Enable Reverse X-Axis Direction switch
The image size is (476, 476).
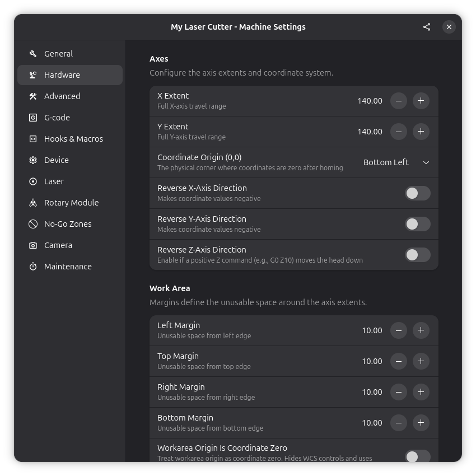[x=417, y=193]
